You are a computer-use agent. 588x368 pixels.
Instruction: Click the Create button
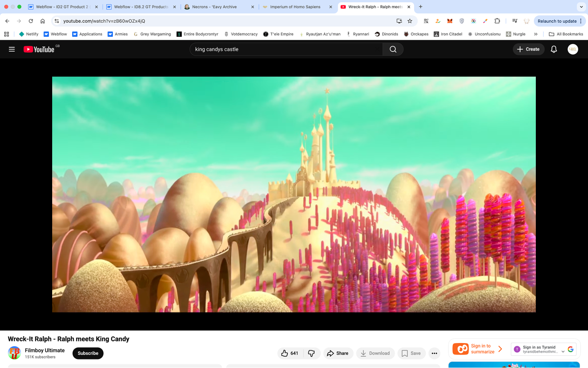529,49
